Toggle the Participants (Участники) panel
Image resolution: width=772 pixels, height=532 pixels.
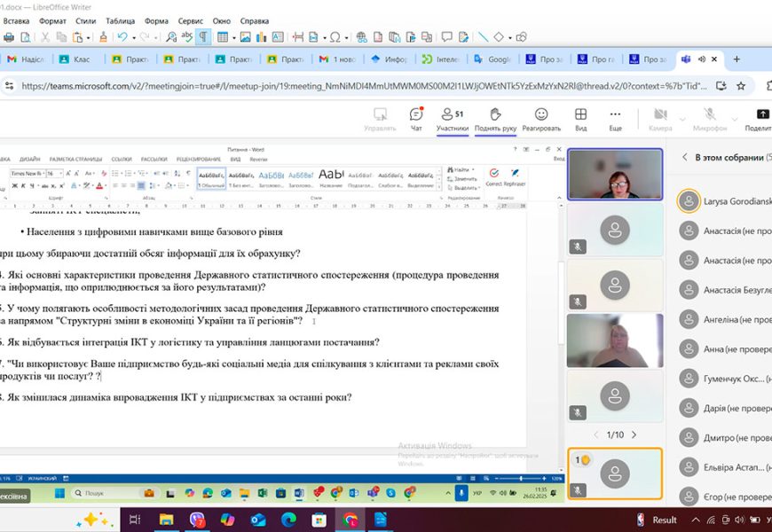click(x=452, y=119)
